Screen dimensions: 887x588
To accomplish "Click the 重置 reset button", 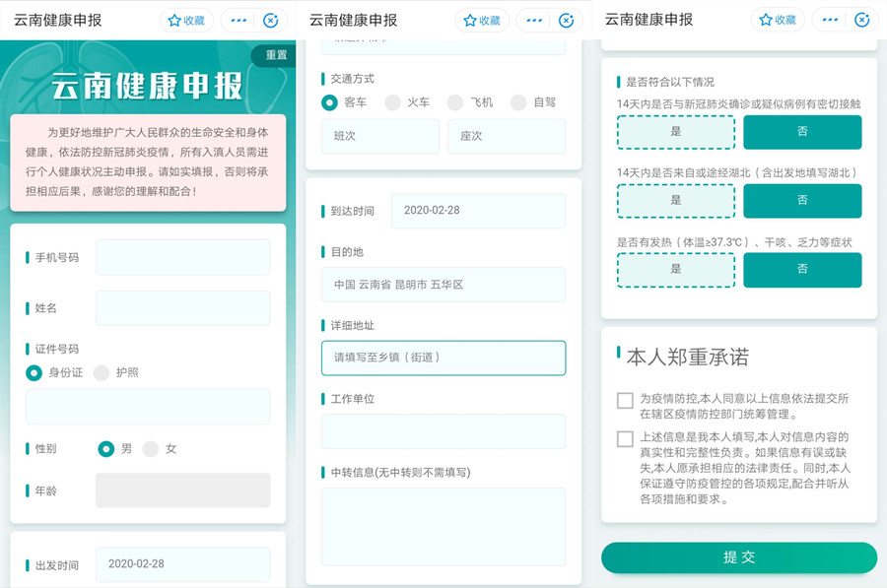I will pyautogui.click(x=276, y=55).
